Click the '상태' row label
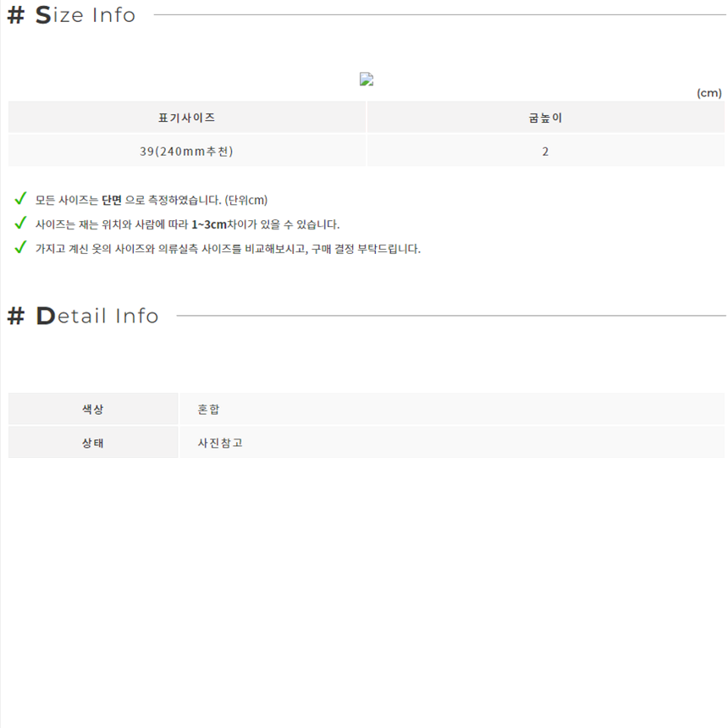Viewport: 728px width, 728px height. click(93, 443)
